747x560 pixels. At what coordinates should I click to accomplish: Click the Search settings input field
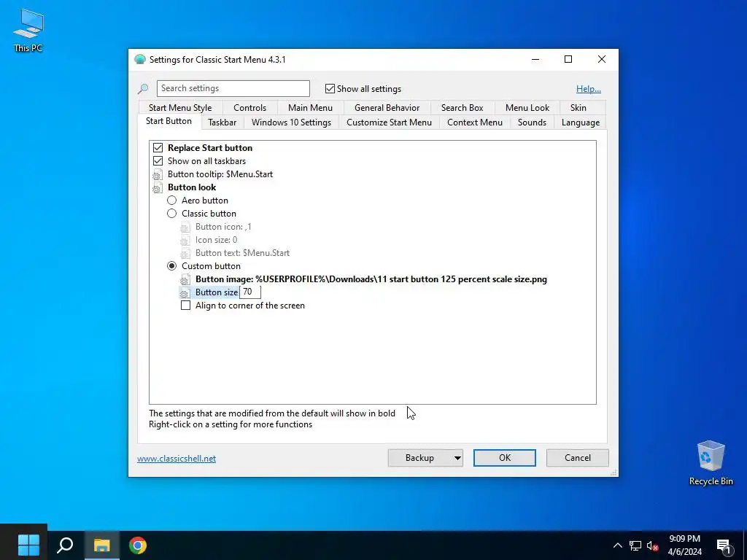click(233, 88)
